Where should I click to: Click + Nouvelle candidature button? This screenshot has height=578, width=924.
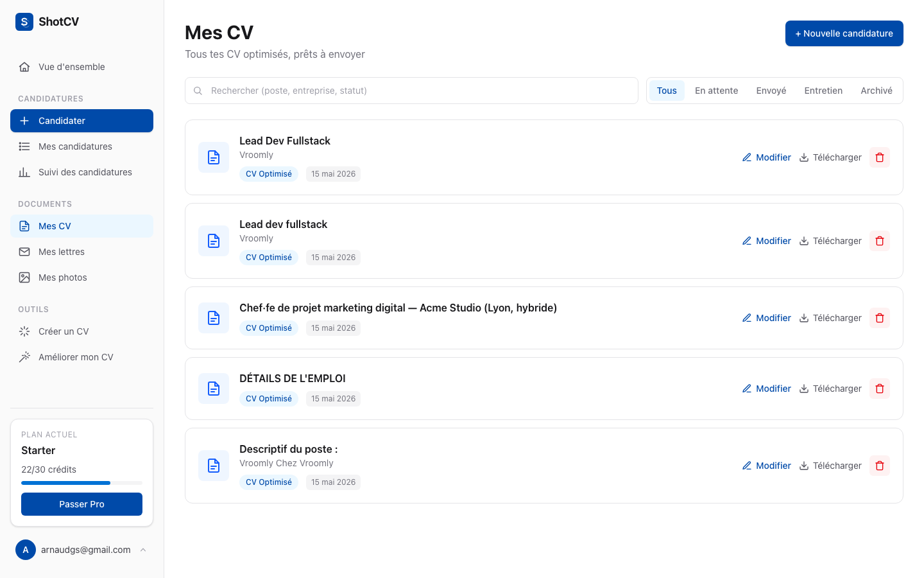pos(844,33)
